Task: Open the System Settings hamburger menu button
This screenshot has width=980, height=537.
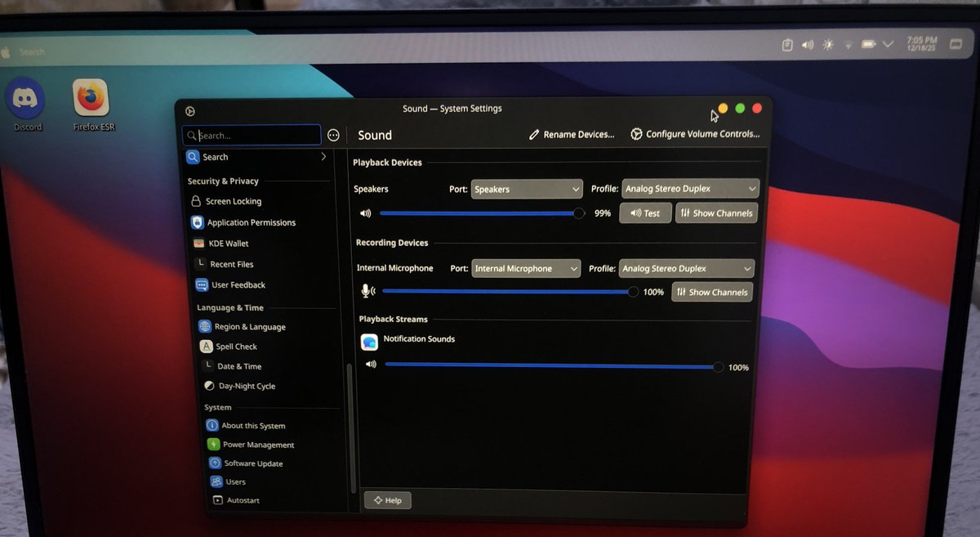Action: [x=333, y=135]
